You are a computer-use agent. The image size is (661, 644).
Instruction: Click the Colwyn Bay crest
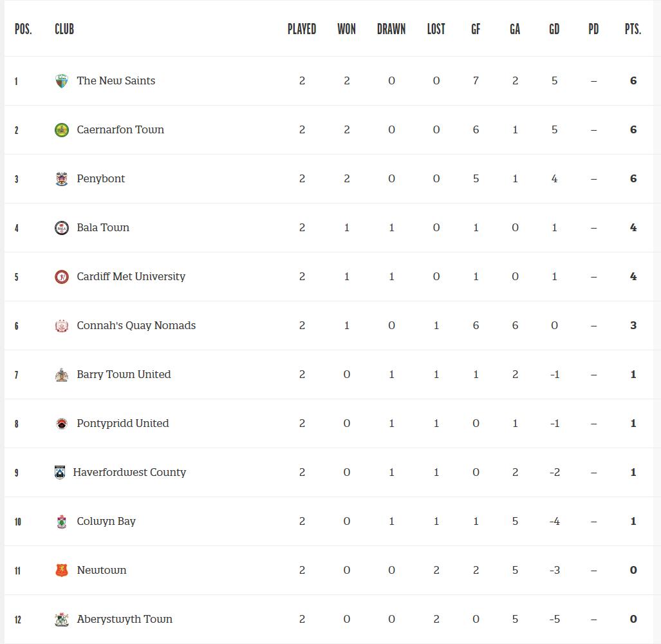click(62, 521)
